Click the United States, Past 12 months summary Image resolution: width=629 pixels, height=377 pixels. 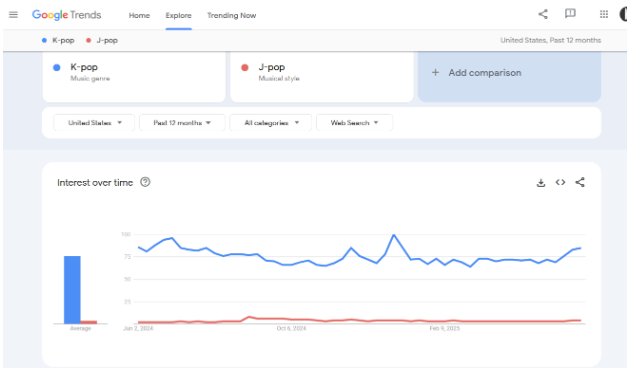(x=550, y=40)
